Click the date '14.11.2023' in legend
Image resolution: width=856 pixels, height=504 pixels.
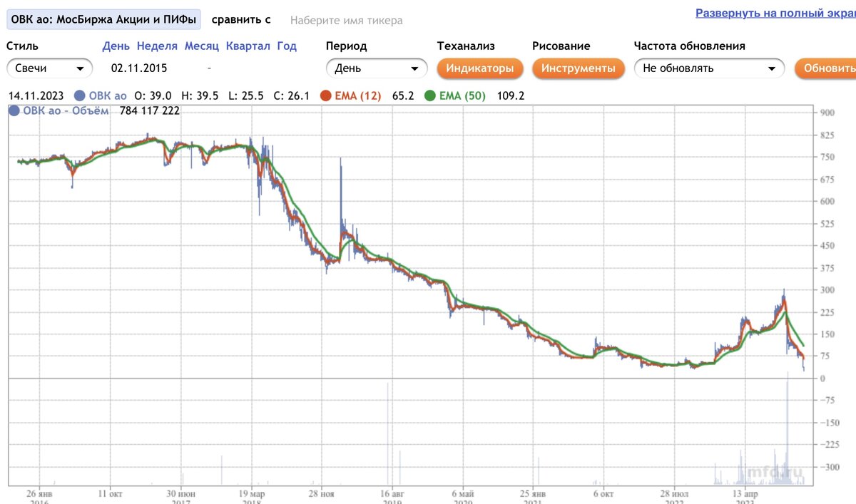36,96
